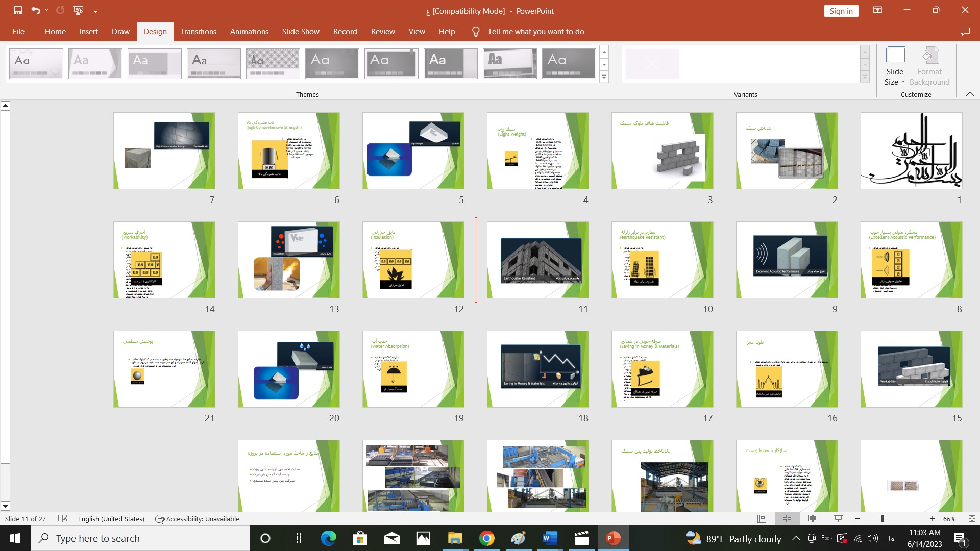Expand the Themes gallery More arrow
Viewport: 980px width, 551px height.
coord(604,77)
